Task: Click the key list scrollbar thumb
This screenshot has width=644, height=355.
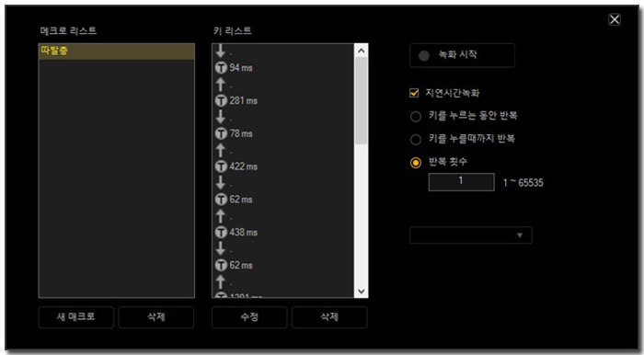Action: [x=362, y=100]
